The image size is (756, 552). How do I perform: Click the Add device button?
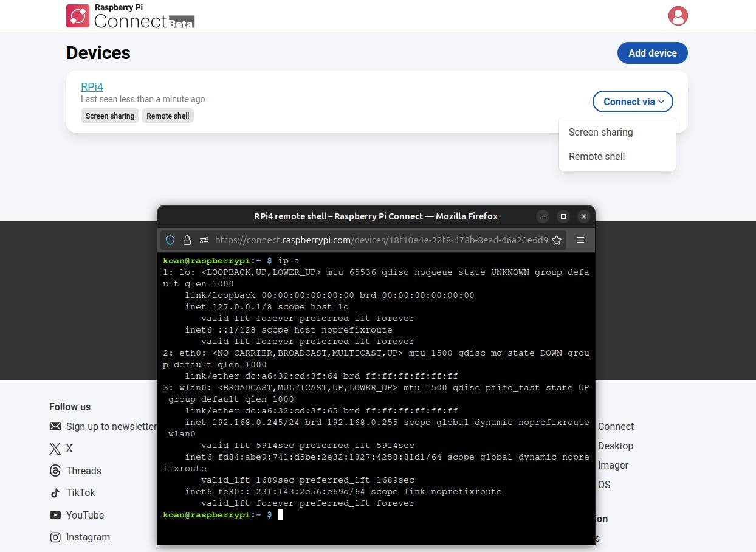652,53
